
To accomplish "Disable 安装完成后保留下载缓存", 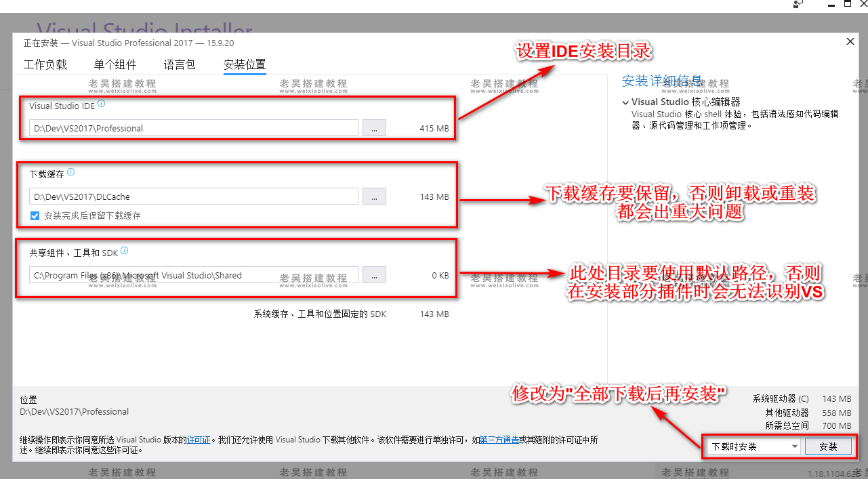I will click(x=35, y=215).
